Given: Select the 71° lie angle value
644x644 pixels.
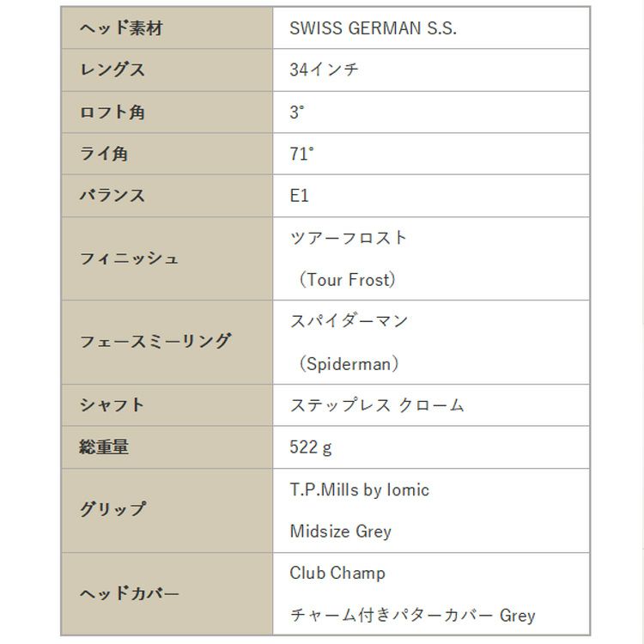Looking at the screenshot, I should tap(301, 155).
